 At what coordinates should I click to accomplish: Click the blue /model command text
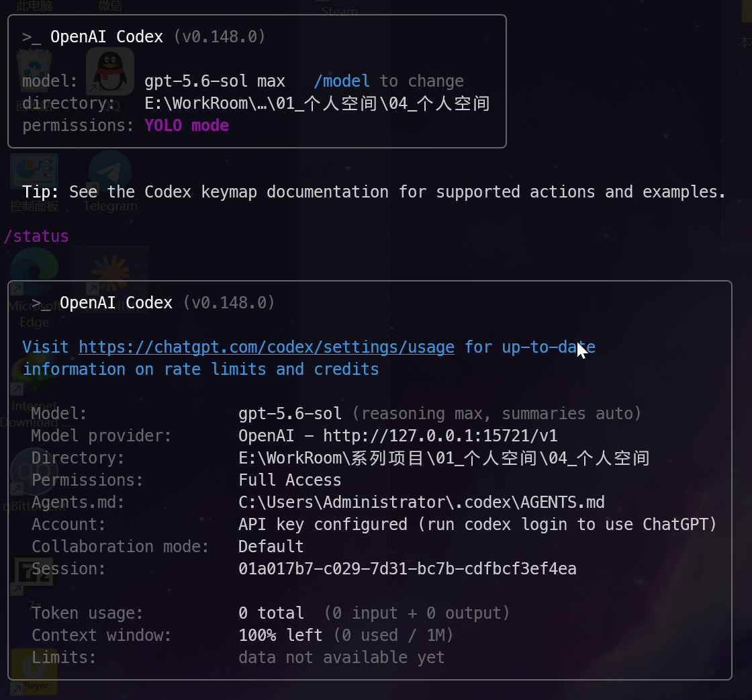(342, 81)
